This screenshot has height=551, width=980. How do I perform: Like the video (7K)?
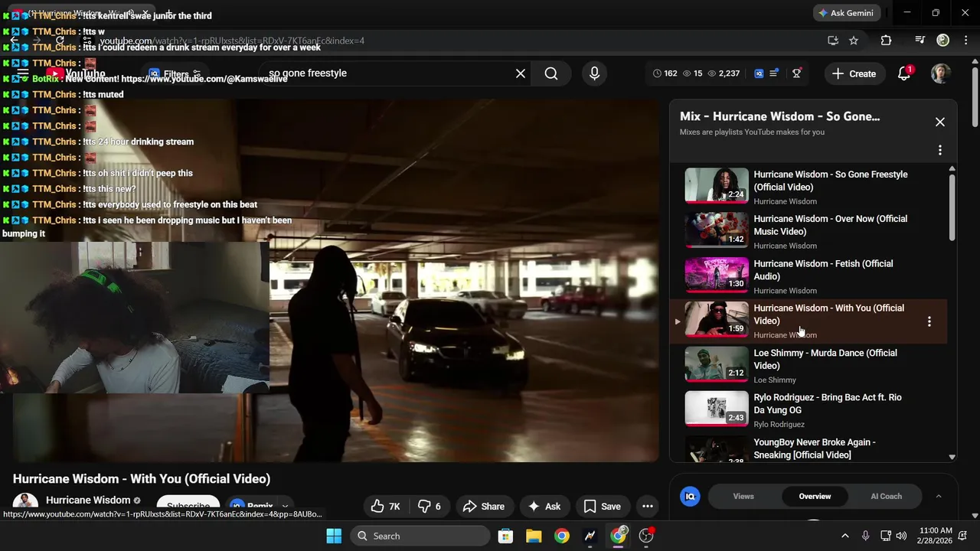[x=386, y=506]
